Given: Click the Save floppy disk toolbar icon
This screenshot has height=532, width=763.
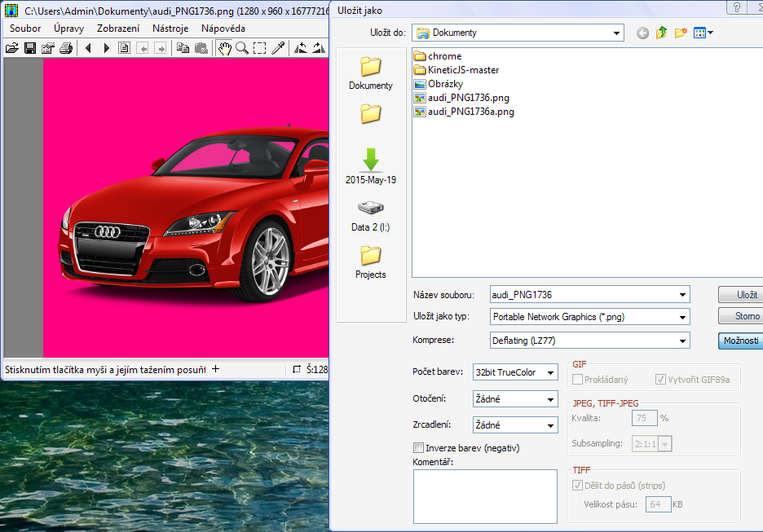Looking at the screenshot, I should tap(30, 47).
